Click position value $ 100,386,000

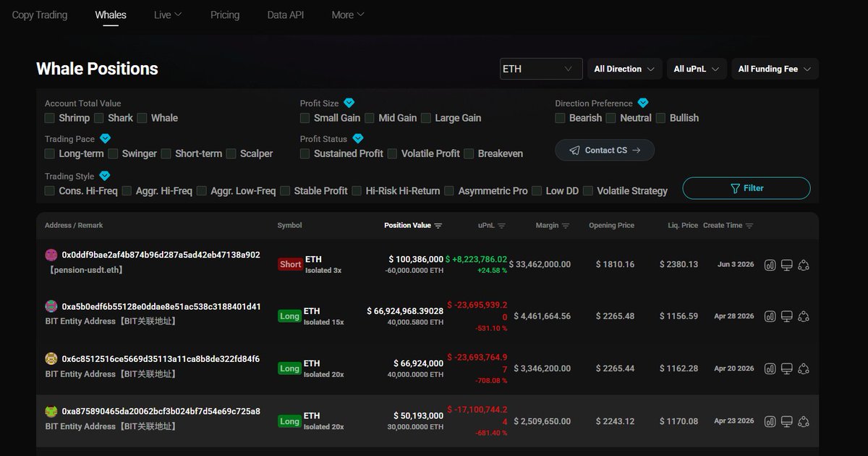416,259
